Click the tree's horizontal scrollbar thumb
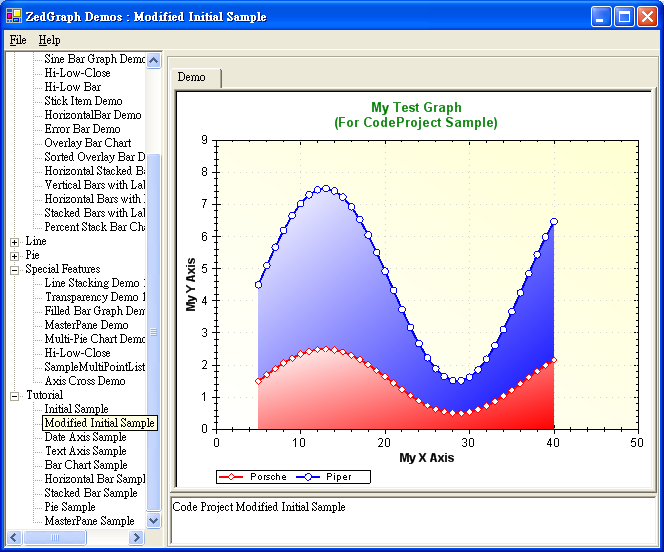Image resolution: width=664 pixels, height=552 pixels. coord(55,538)
